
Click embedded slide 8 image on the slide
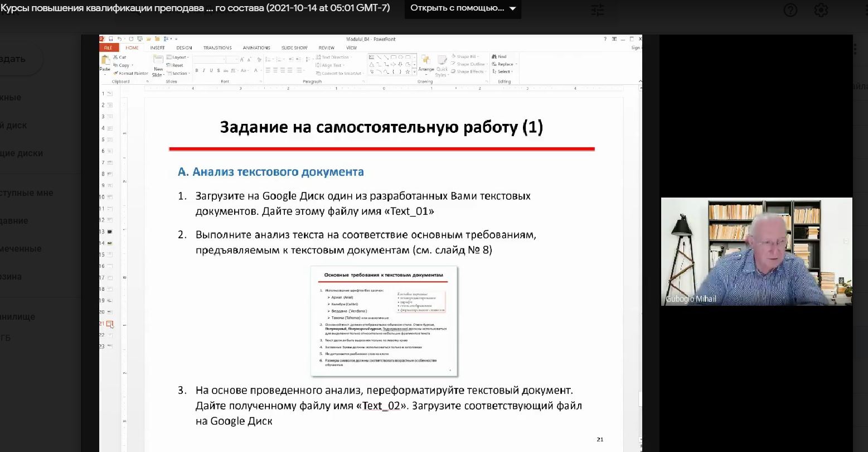tap(384, 321)
